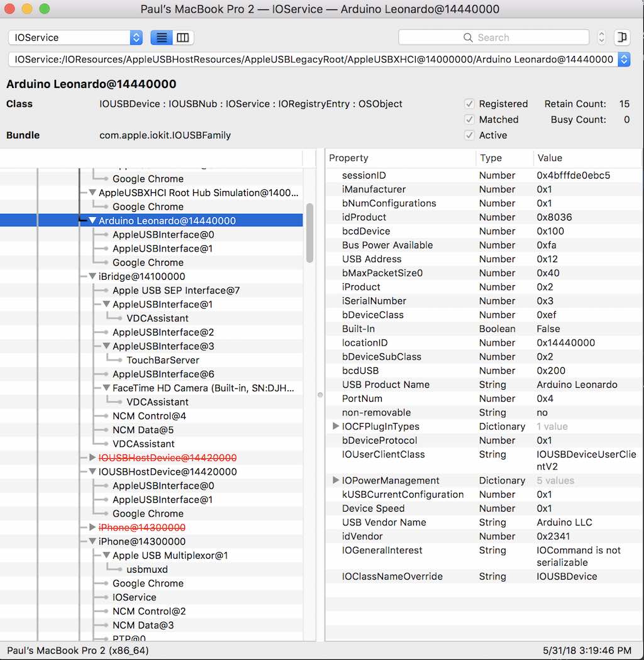Select AppleUSBInterface@2 entry

pyautogui.click(x=163, y=332)
